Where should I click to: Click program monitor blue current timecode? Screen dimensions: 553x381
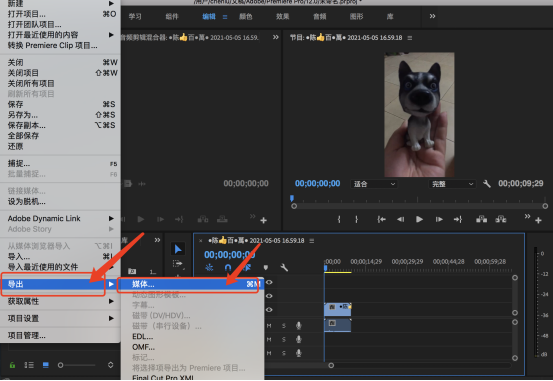point(317,183)
